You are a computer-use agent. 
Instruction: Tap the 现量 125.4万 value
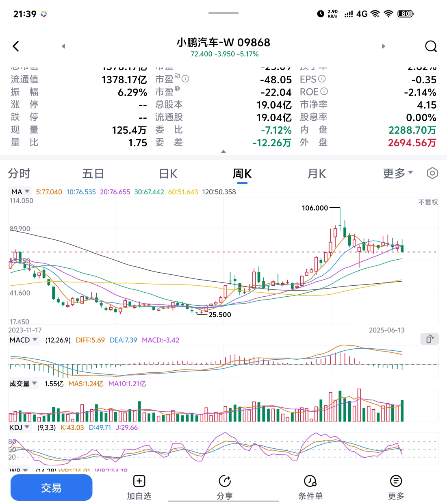[x=129, y=130]
